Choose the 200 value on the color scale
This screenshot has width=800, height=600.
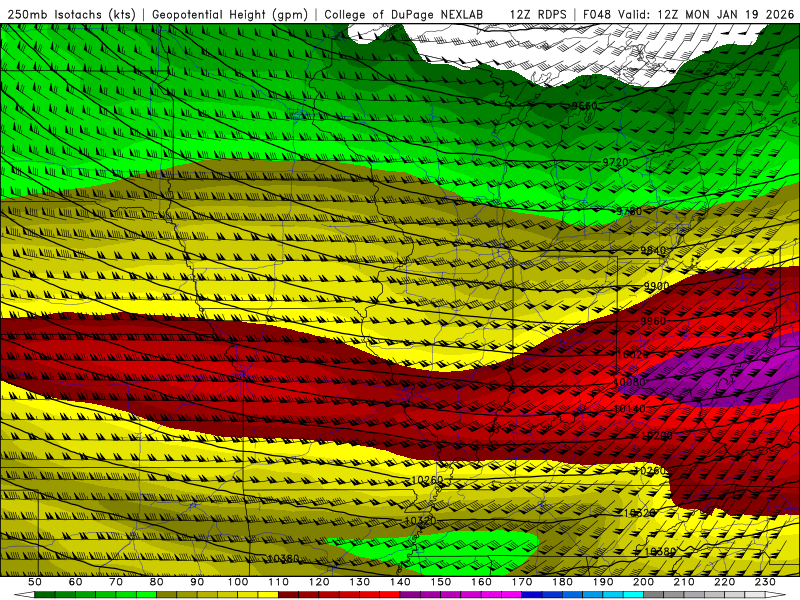[643, 582]
